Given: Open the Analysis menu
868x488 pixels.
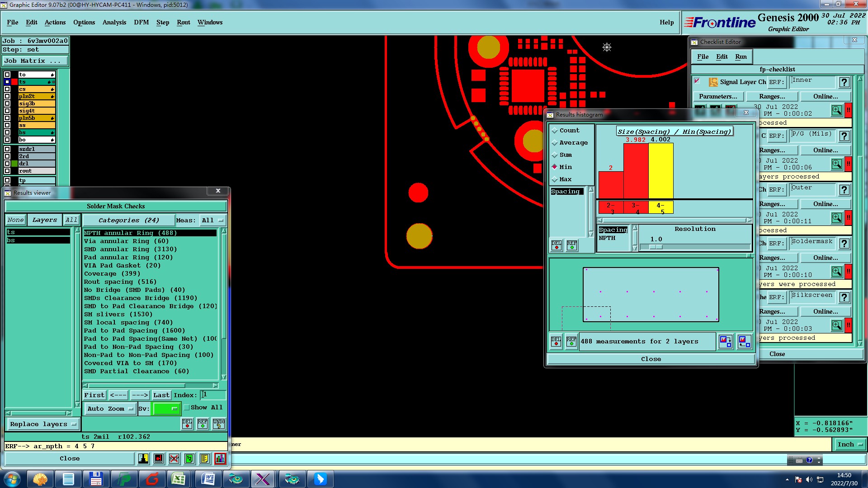Looking at the screenshot, I should pyautogui.click(x=114, y=22).
